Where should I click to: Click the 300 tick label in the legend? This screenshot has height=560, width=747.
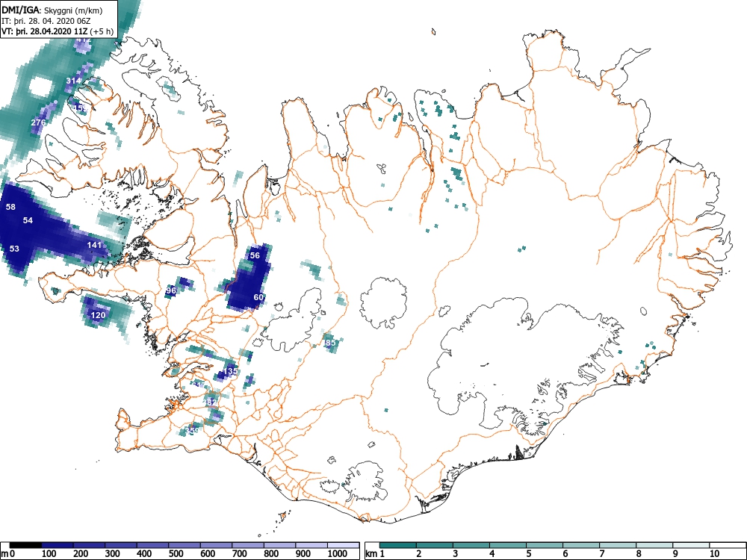113,554
